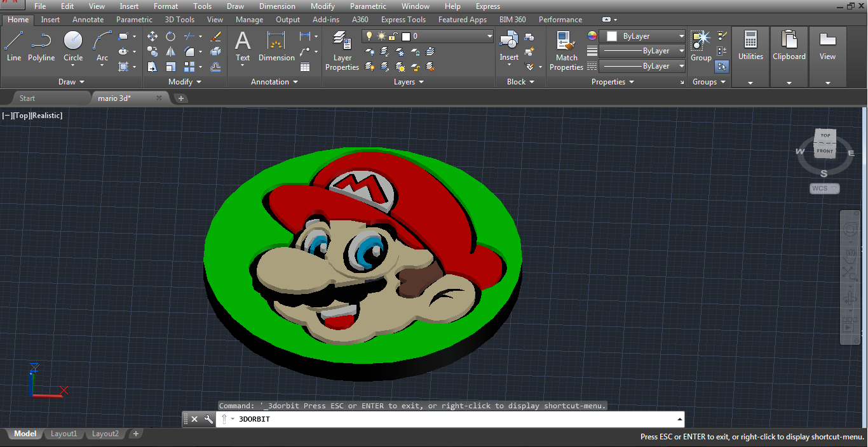Open the Format menu

pos(165,6)
